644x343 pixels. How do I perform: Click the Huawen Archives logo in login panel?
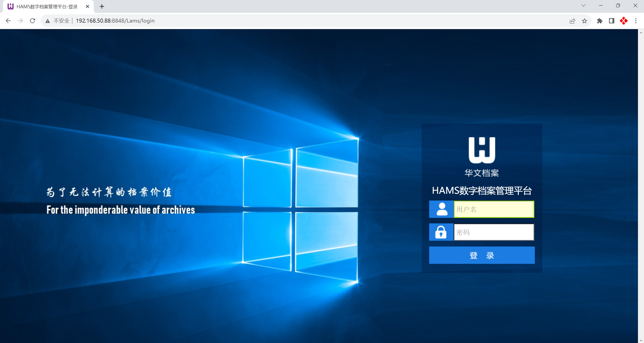(482, 150)
